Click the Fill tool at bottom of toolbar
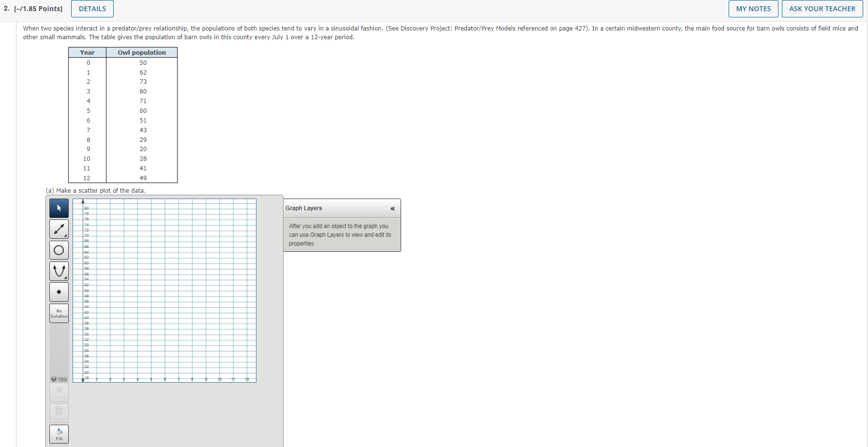 (59, 433)
